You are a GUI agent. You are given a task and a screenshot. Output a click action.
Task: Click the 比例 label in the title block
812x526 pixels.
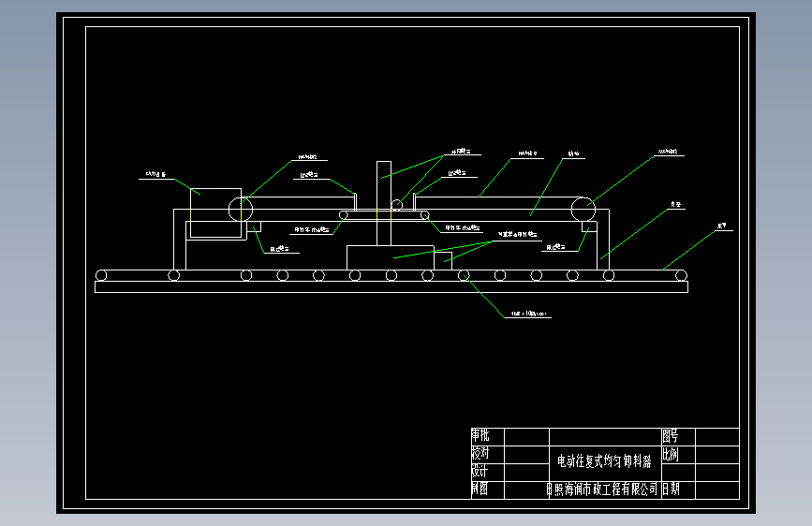coord(670,455)
